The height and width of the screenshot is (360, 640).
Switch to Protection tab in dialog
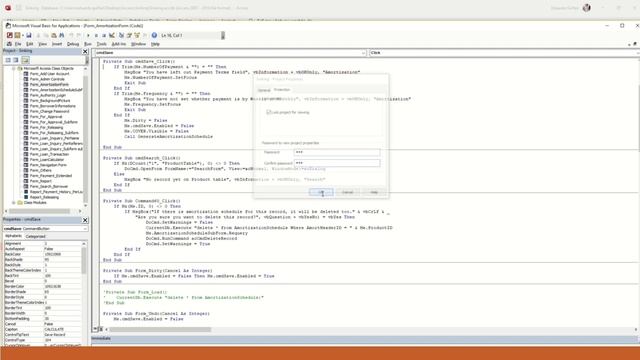pos(282,89)
